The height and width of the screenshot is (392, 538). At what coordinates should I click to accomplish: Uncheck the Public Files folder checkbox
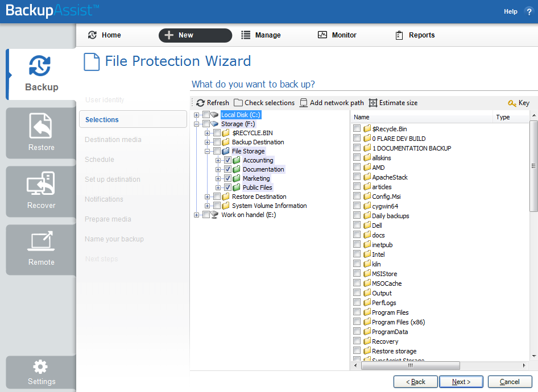point(228,187)
